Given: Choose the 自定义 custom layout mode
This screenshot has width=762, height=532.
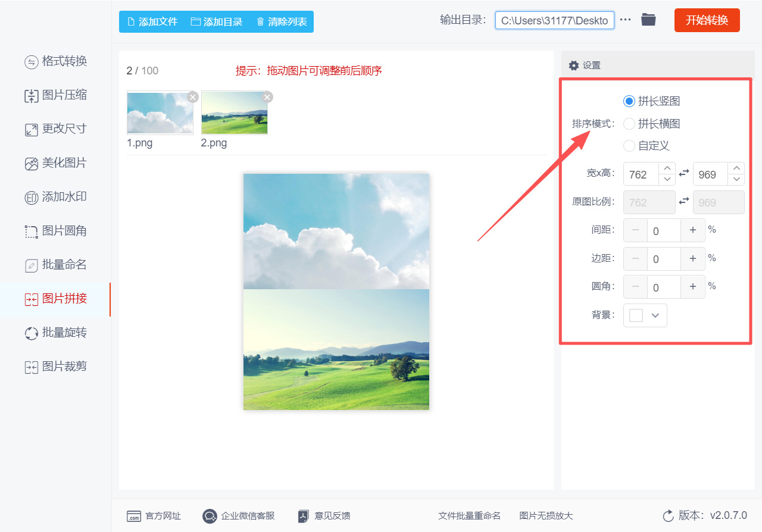Looking at the screenshot, I should tap(629, 145).
